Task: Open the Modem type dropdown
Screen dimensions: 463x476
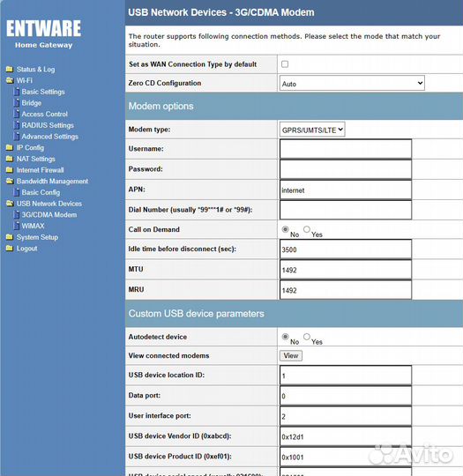Action: coord(312,130)
